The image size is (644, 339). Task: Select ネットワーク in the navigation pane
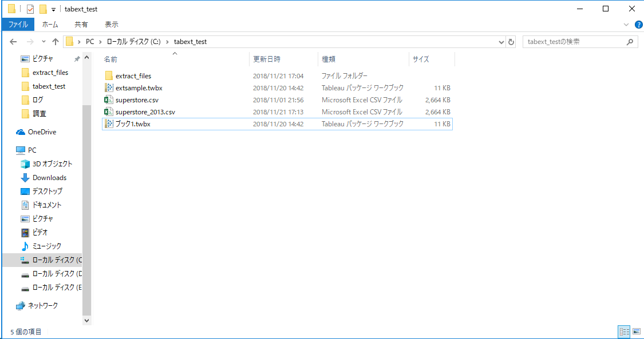[43, 305]
